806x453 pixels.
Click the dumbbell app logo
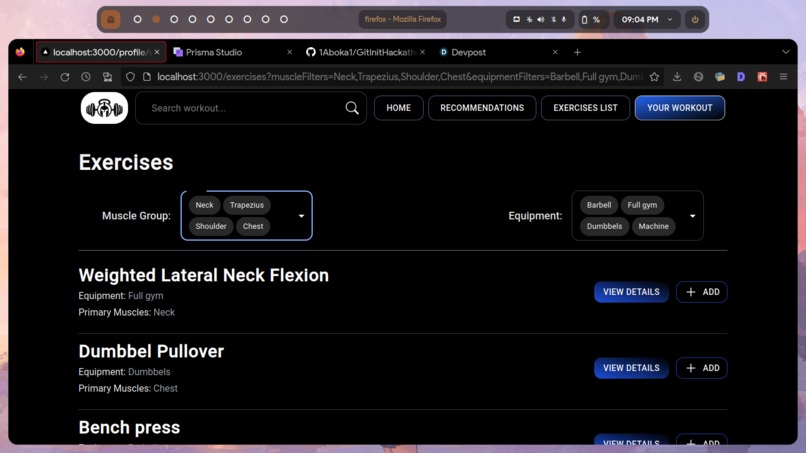[104, 108]
